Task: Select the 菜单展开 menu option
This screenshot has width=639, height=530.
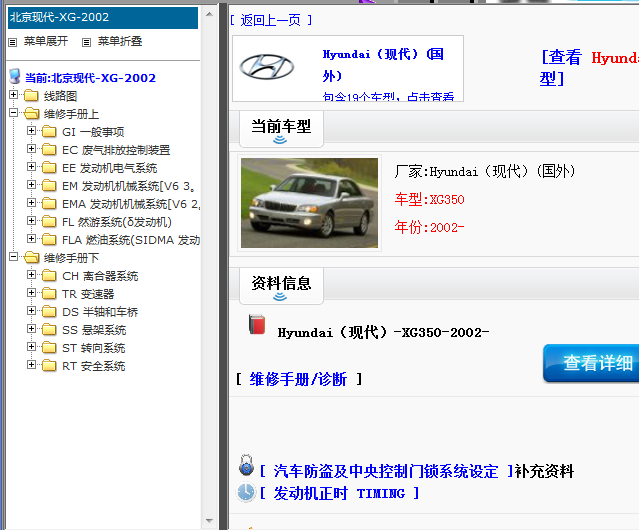Action: (x=46, y=41)
